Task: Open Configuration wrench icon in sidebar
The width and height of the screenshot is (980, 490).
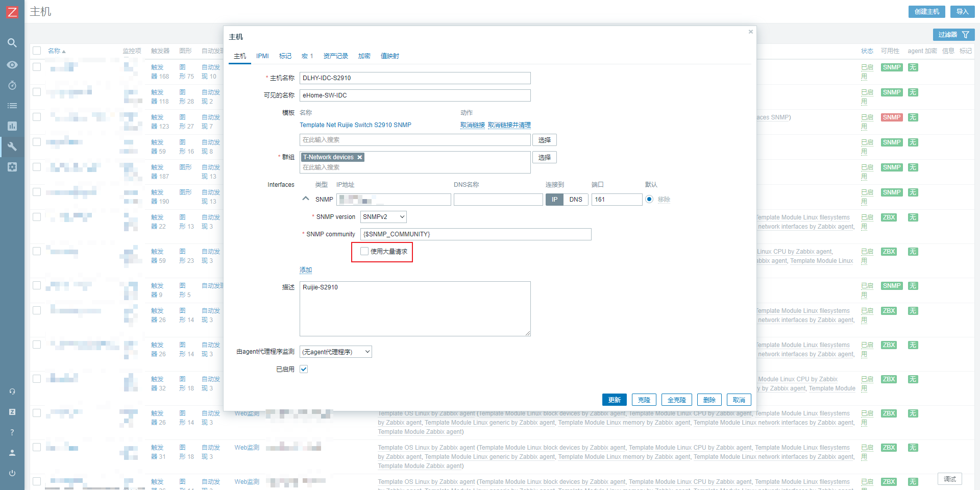Action: (12, 146)
